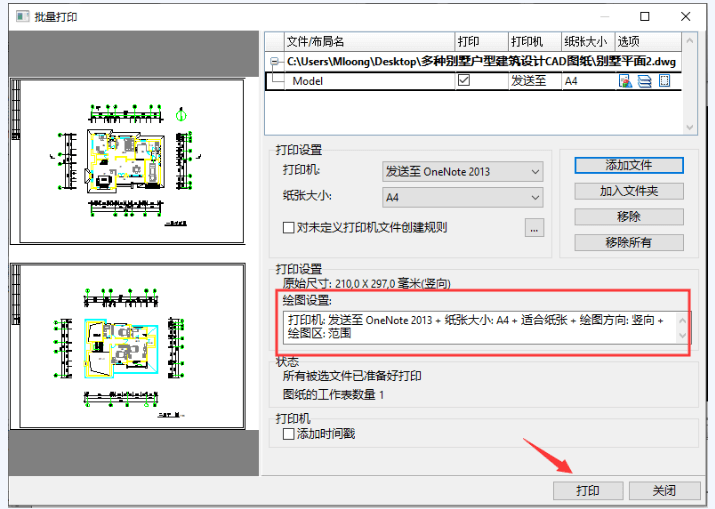Click the A4 cell in Model row
This screenshot has height=509, width=715.
click(588, 81)
